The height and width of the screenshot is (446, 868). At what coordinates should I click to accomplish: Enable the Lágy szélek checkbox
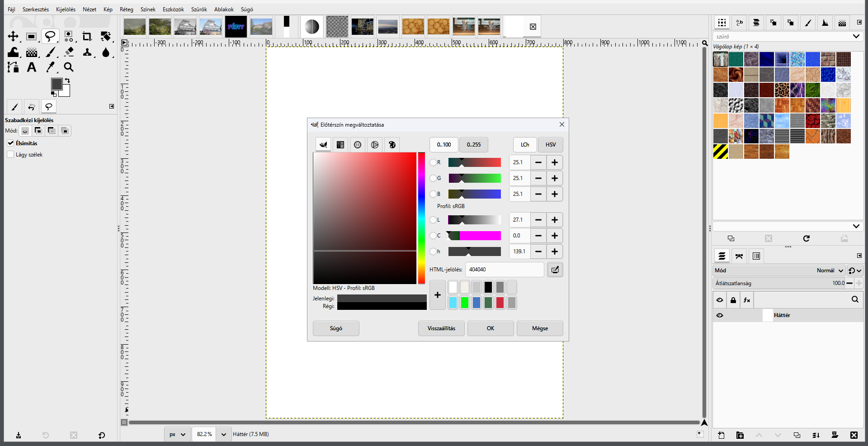11,154
